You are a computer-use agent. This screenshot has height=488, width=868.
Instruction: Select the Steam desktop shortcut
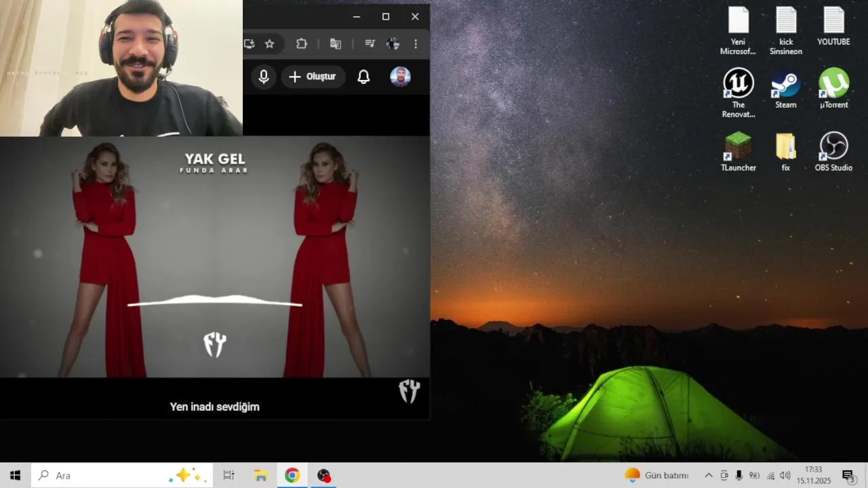(x=786, y=88)
